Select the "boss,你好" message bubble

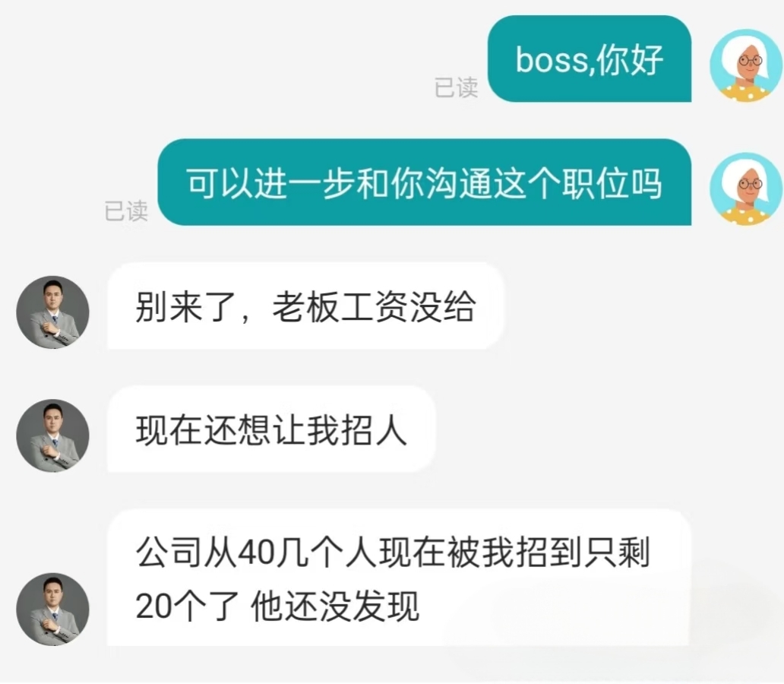(x=590, y=59)
